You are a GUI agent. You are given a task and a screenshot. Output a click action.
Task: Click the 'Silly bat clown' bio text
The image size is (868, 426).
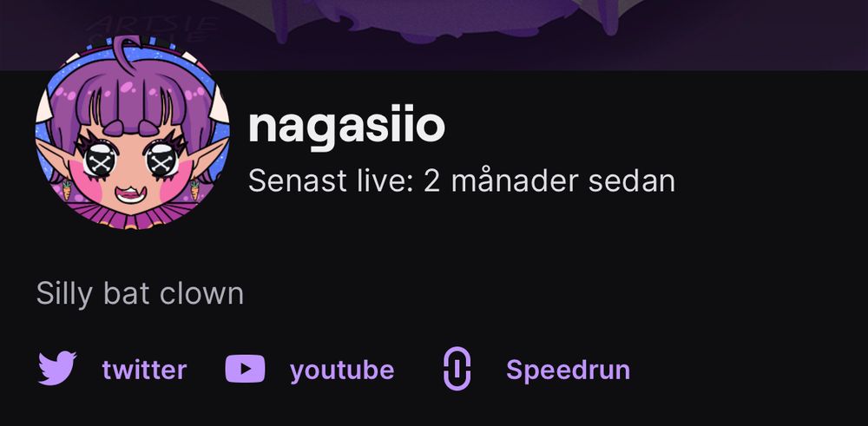140,293
